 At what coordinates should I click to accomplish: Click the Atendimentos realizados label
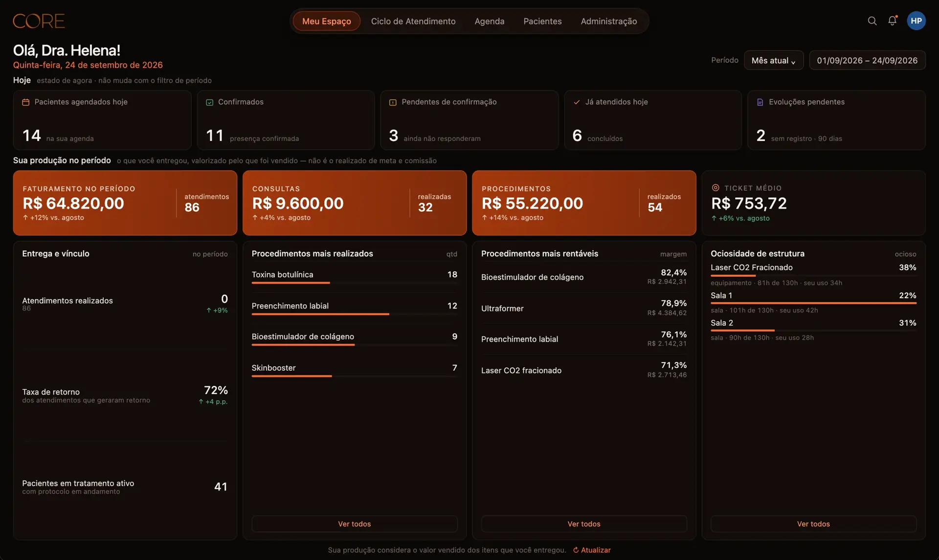(x=67, y=301)
